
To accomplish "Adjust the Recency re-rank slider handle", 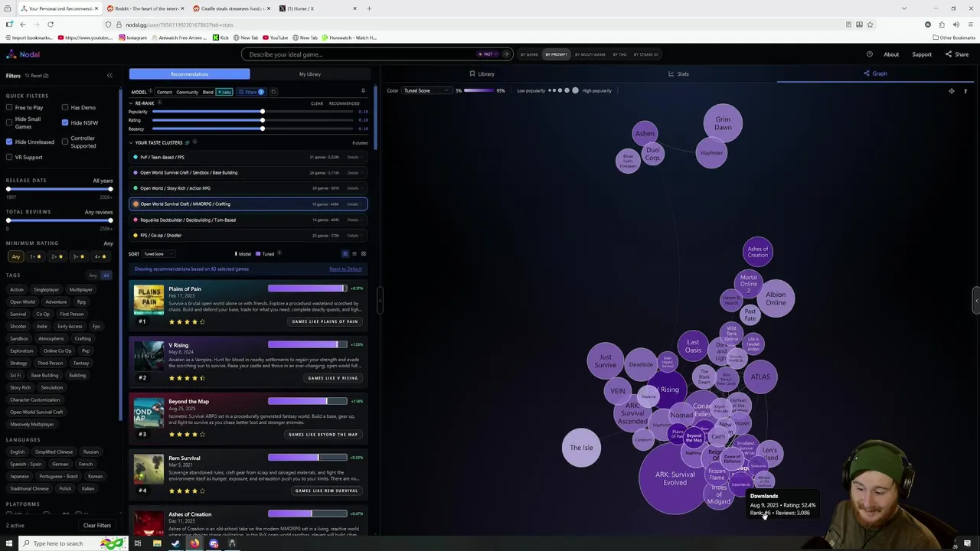I will pyautogui.click(x=262, y=129).
